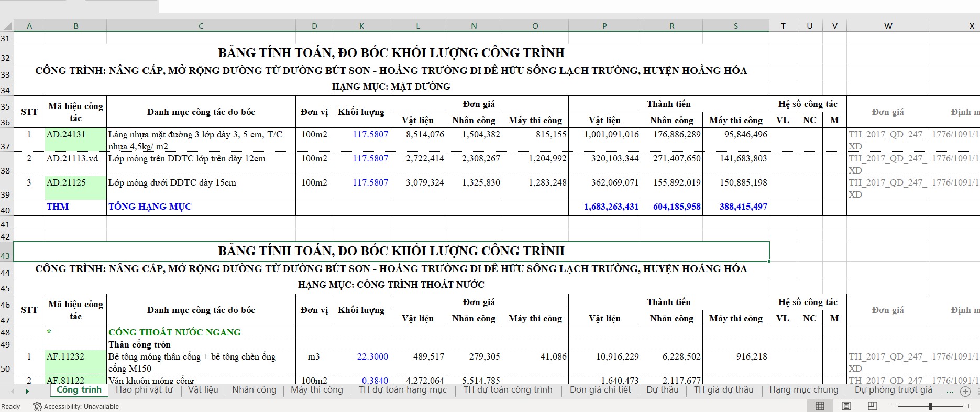Click the zoom out minus icon
The height and width of the screenshot is (412, 980).
[x=892, y=406]
